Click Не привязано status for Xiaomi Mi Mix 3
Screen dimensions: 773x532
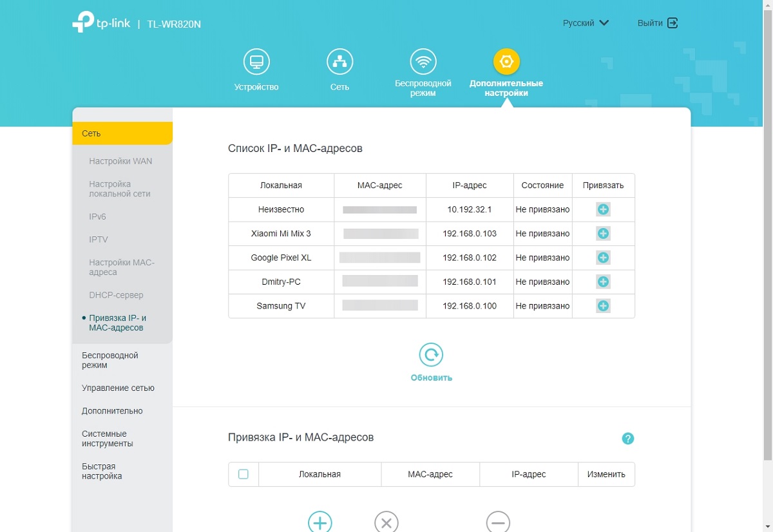tap(542, 233)
